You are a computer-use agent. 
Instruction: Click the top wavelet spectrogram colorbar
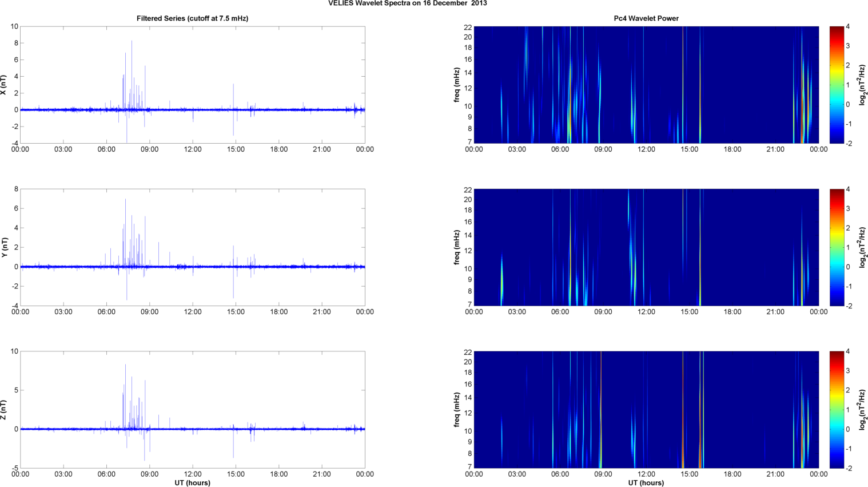836,85
